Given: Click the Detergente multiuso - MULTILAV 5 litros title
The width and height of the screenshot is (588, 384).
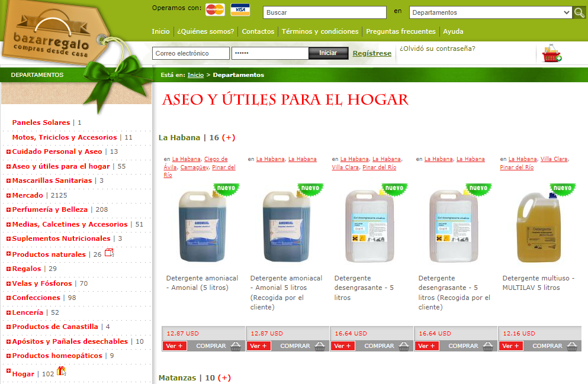Looking at the screenshot, I should [x=538, y=283].
